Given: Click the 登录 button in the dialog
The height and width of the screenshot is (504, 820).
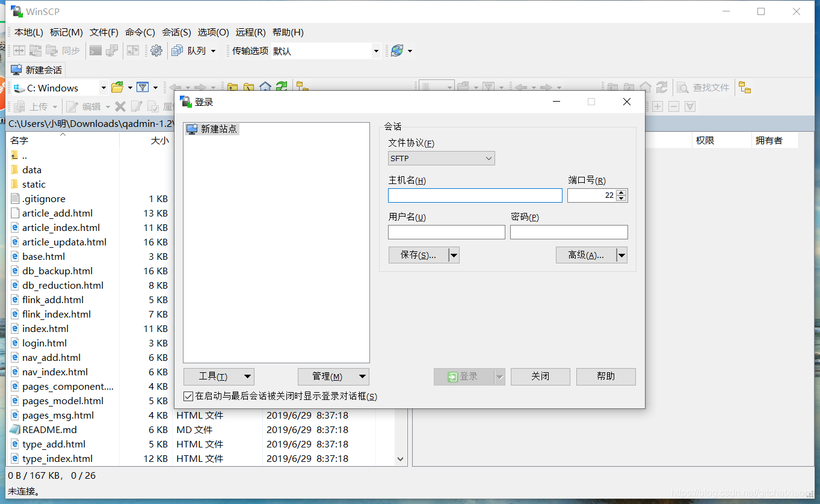Looking at the screenshot, I should tap(464, 376).
